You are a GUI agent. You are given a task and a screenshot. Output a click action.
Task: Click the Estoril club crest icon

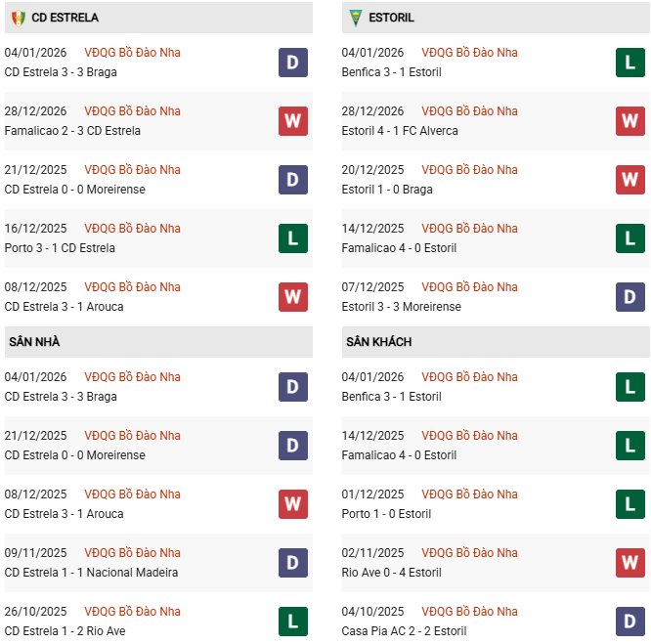click(x=355, y=18)
